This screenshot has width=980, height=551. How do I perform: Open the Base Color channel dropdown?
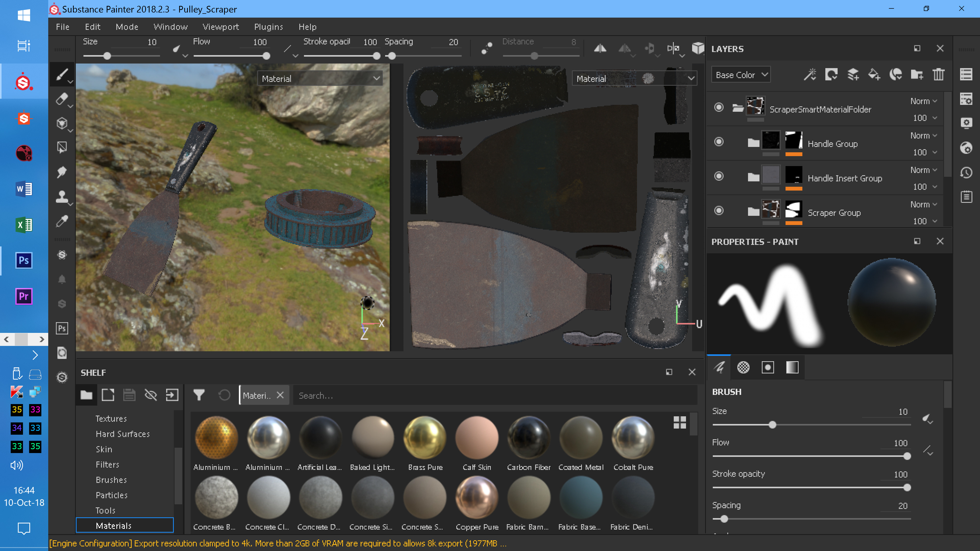click(x=741, y=75)
